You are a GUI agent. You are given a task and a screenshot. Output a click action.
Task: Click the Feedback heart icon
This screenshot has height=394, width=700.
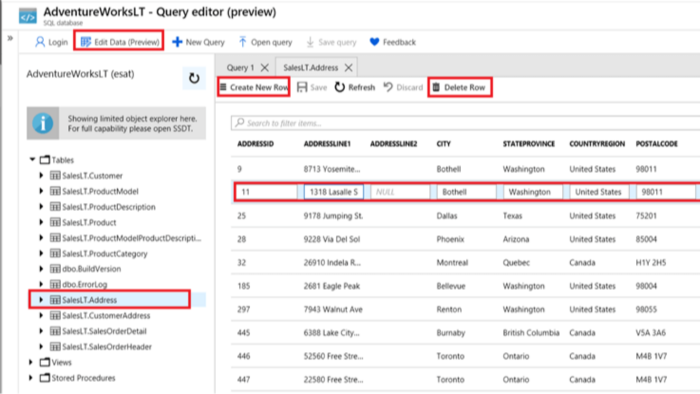(374, 42)
